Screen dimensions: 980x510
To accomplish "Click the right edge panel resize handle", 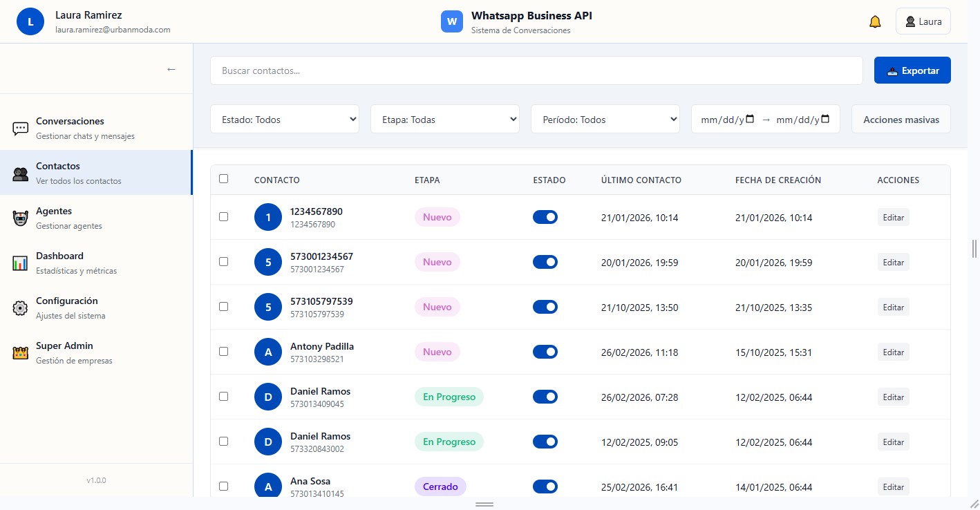I will (974, 249).
